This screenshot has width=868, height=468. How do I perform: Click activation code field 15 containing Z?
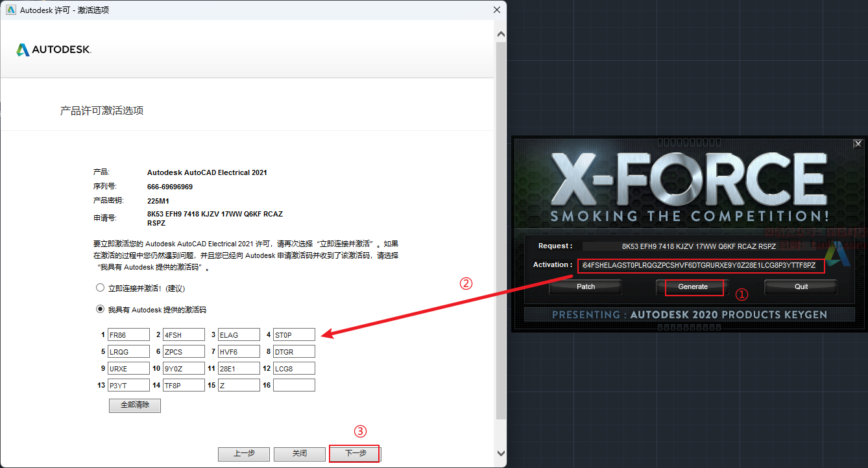[239, 385]
